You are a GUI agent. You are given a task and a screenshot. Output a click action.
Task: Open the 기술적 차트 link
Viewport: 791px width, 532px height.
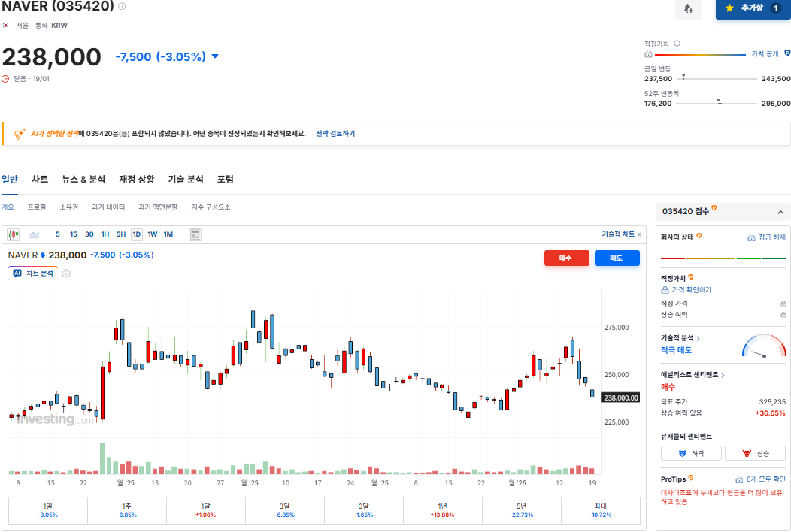point(622,234)
